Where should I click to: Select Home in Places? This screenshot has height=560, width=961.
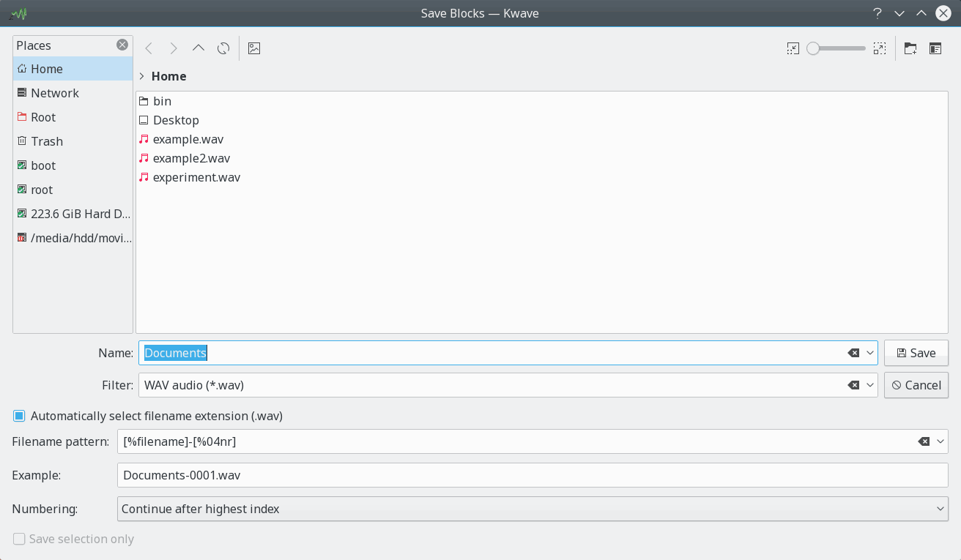tap(72, 69)
